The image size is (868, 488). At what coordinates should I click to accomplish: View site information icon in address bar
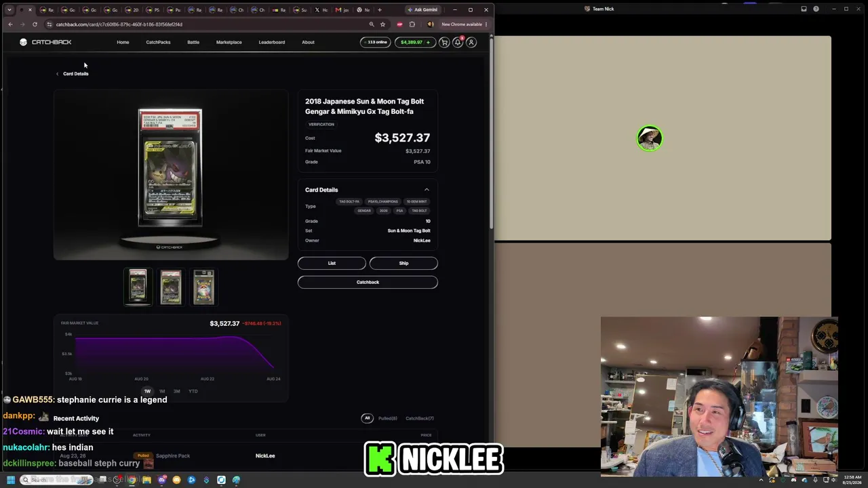click(50, 24)
